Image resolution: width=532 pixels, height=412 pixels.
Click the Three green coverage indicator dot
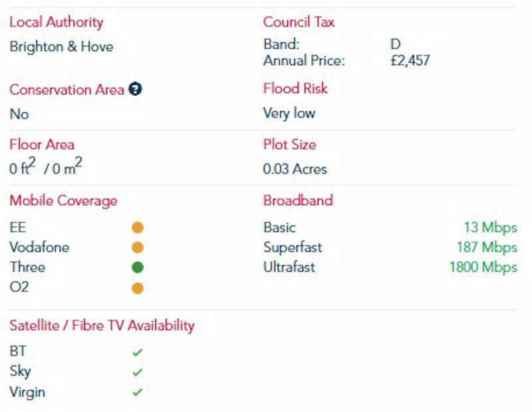pyautogui.click(x=138, y=268)
